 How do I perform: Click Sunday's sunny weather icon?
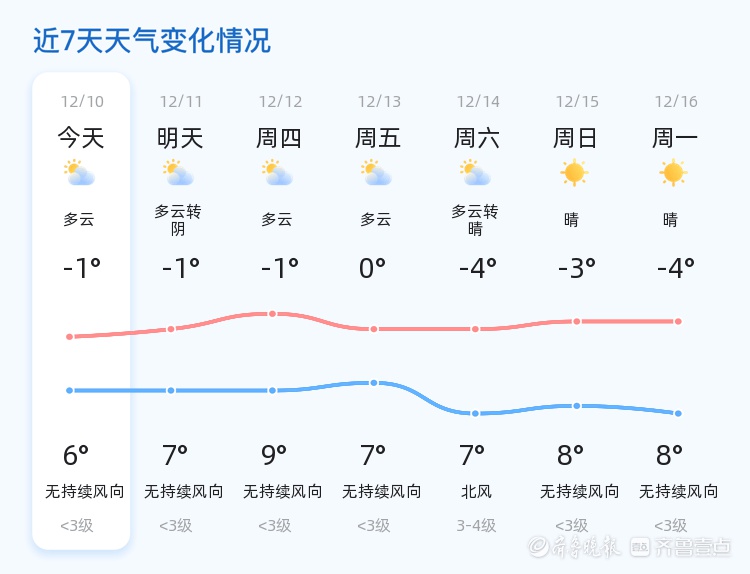[x=574, y=173]
